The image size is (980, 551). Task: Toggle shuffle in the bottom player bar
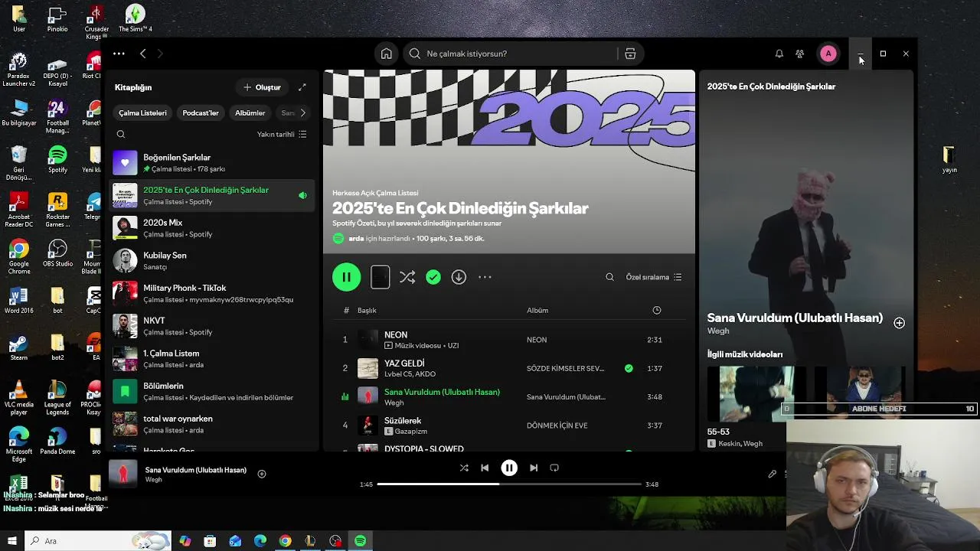point(464,468)
